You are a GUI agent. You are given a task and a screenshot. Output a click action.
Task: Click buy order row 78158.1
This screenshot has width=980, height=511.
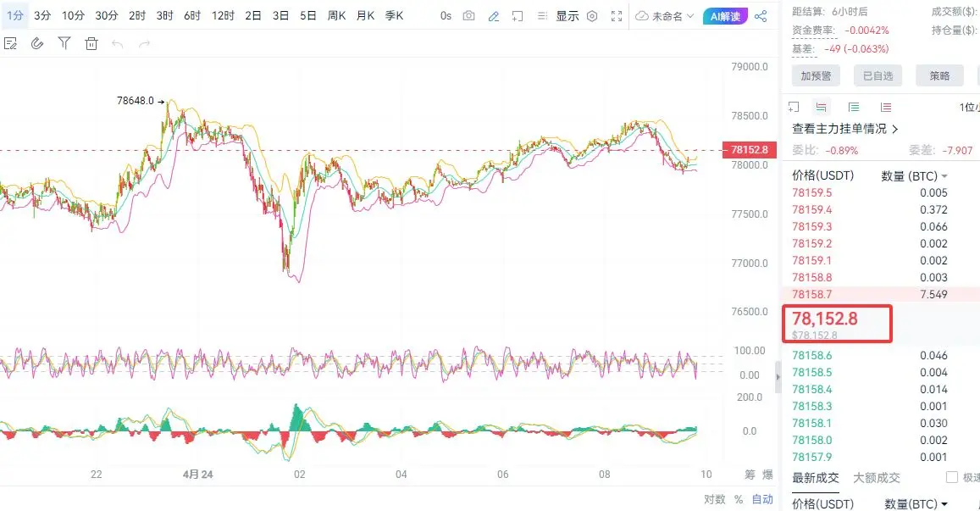(881, 424)
